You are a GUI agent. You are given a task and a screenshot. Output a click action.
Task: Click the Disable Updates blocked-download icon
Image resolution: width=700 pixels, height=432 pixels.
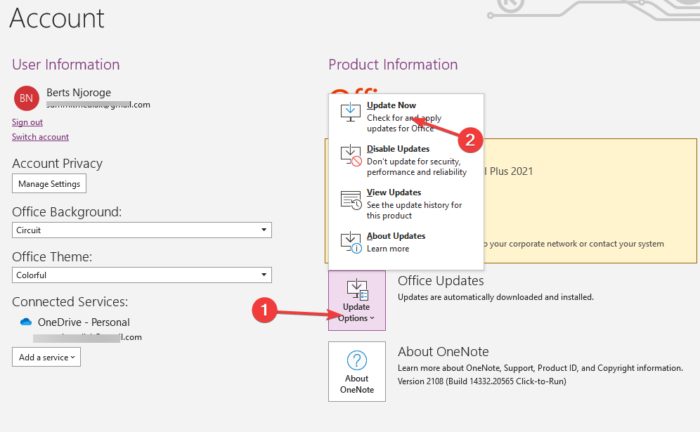point(351,155)
